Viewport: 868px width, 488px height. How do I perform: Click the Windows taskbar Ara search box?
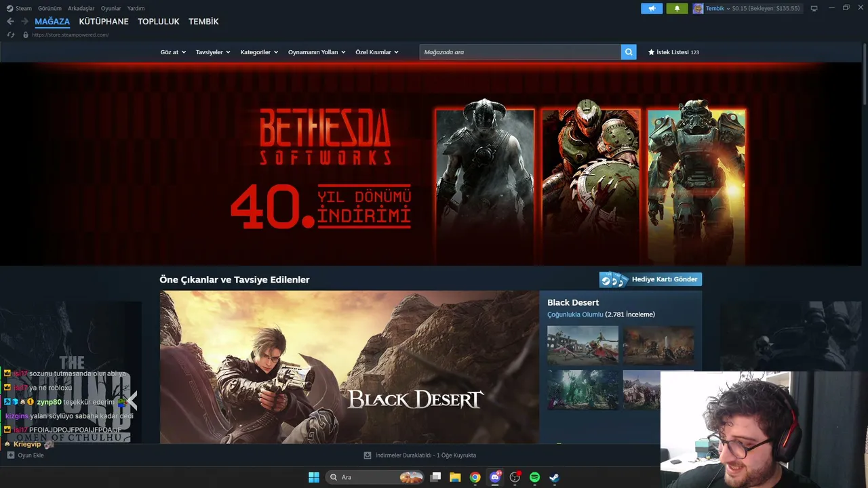(374, 477)
